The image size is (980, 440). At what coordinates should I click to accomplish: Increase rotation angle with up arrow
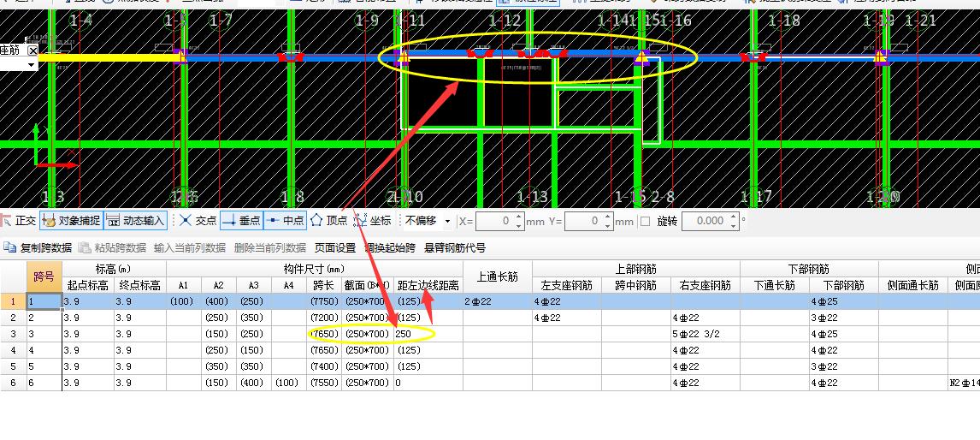(x=734, y=217)
